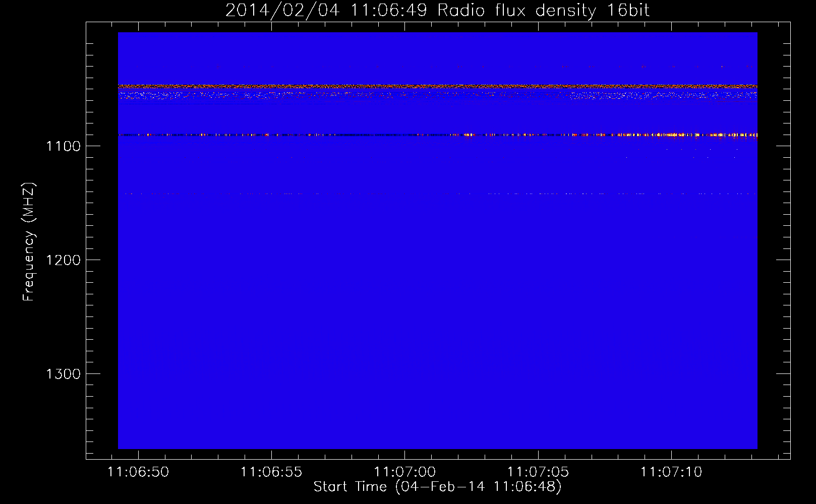This screenshot has width=816, height=504.
Task: Click the 'Start Time (04-Feb-14 11:06:48)' axis label
Action: click(437, 487)
